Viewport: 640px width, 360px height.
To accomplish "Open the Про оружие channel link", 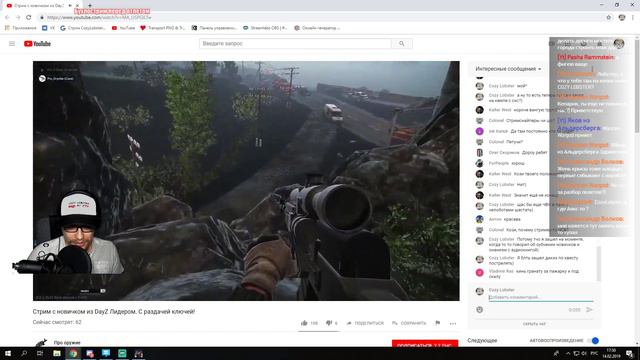I will pyautogui.click(x=67, y=343).
